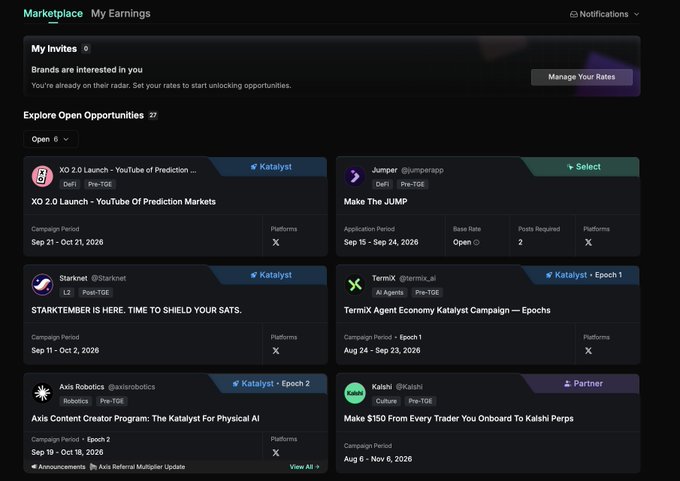This screenshot has width=680, height=481.
Task: Click the Jumper project logo
Action: click(355, 177)
